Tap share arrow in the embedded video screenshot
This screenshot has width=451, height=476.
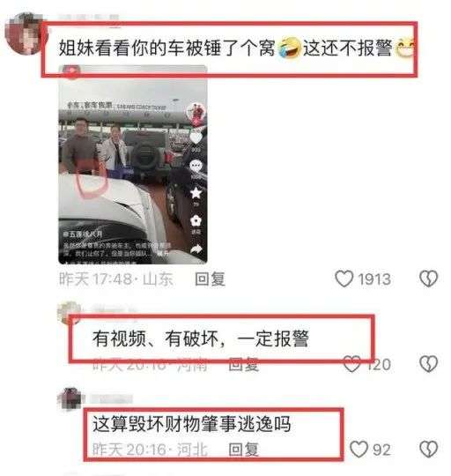pyautogui.click(x=196, y=249)
